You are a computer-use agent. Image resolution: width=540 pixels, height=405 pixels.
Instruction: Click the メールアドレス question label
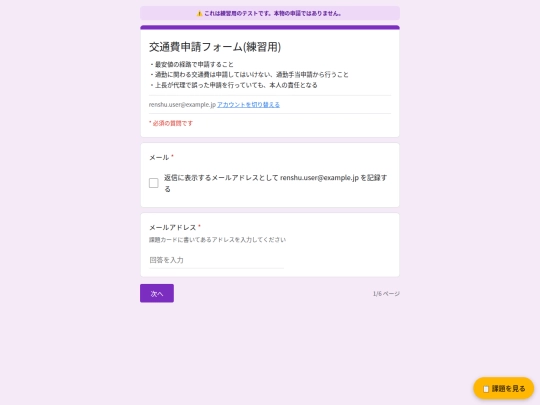(173, 227)
